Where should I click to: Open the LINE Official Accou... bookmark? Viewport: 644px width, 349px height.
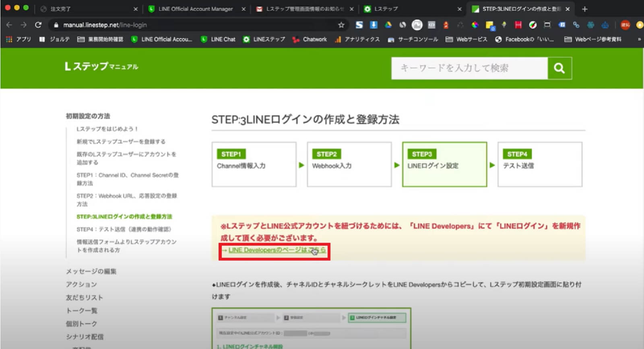(x=162, y=39)
